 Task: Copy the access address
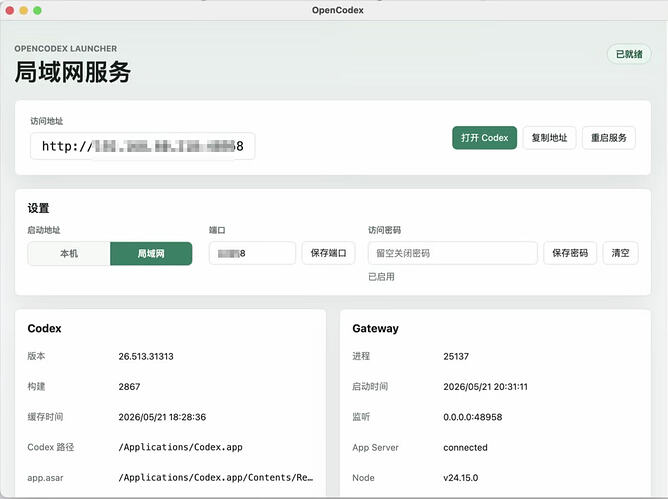[x=550, y=138]
